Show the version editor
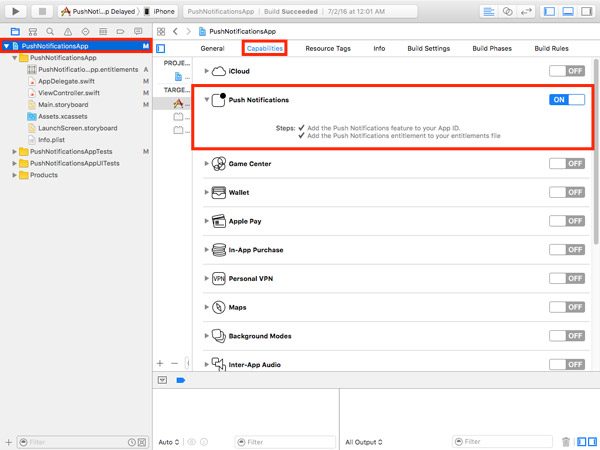 pyautogui.click(x=527, y=11)
